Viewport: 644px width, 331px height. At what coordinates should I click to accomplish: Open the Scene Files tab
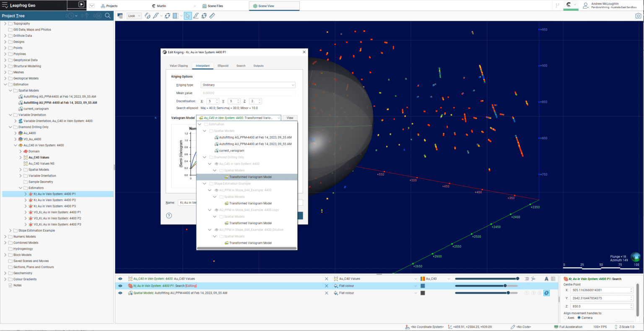tap(215, 6)
